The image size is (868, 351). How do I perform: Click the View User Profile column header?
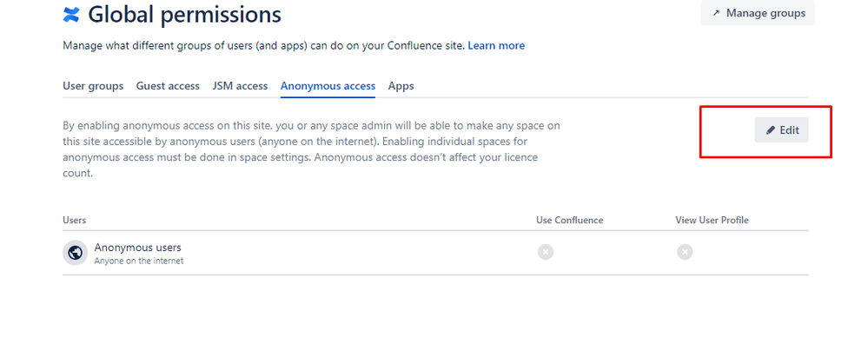coord(712,220)
